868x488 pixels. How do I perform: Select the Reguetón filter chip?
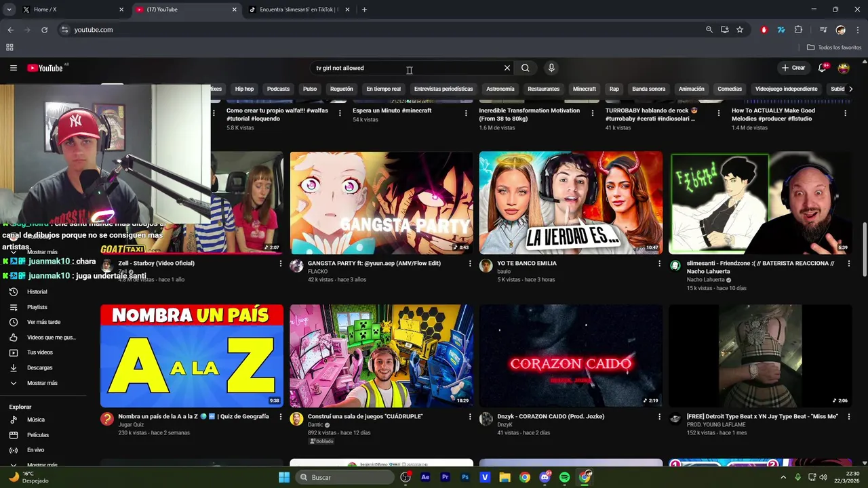(x=341, y=89)
